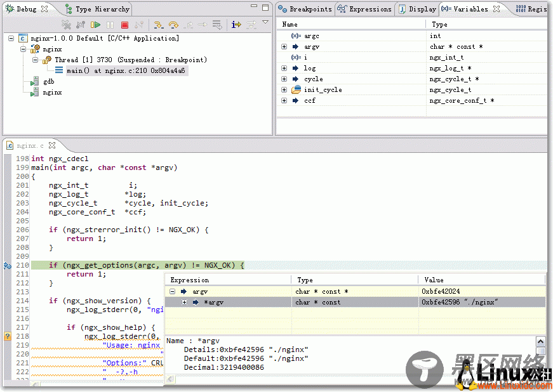
Task: Switch to the Debug tab
Action: point(27,9)
